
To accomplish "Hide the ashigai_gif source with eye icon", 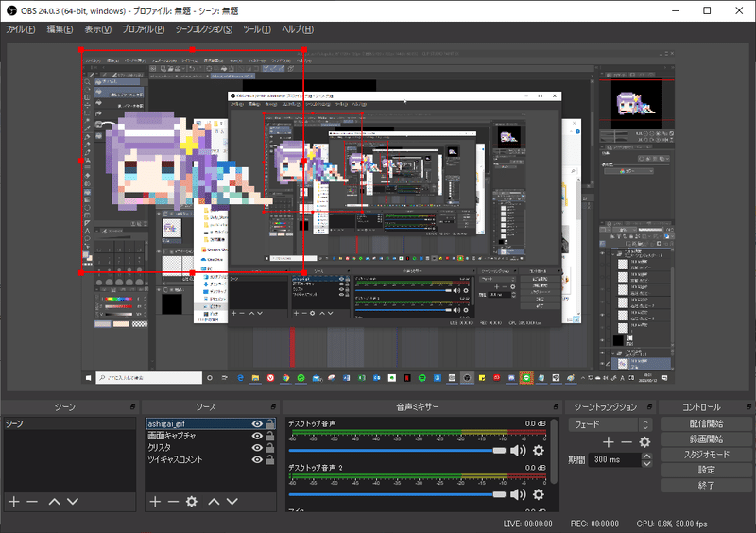I will coord(257,424).
